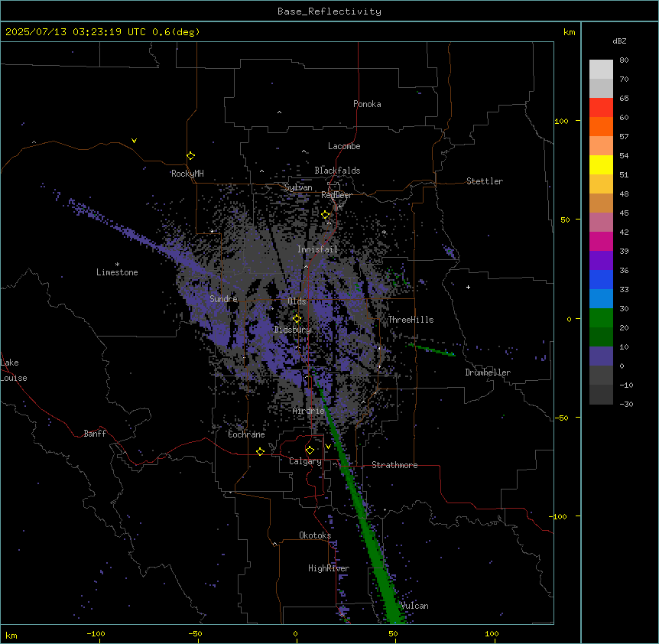Click the yellow diamond marker near Olds

tap(297, 319)
